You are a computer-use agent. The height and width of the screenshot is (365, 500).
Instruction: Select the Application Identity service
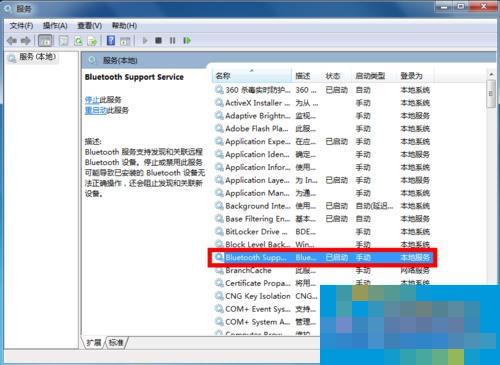pyautogui.click(x=323, y=154)
